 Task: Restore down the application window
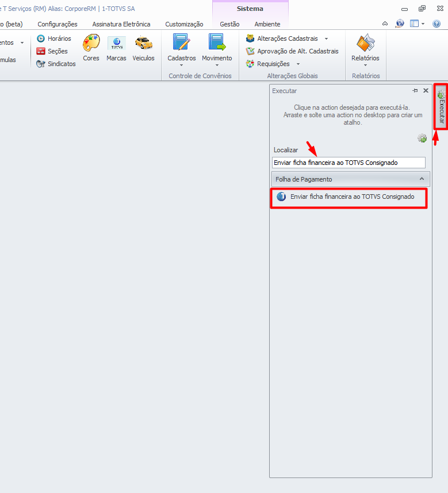[422, 9]
